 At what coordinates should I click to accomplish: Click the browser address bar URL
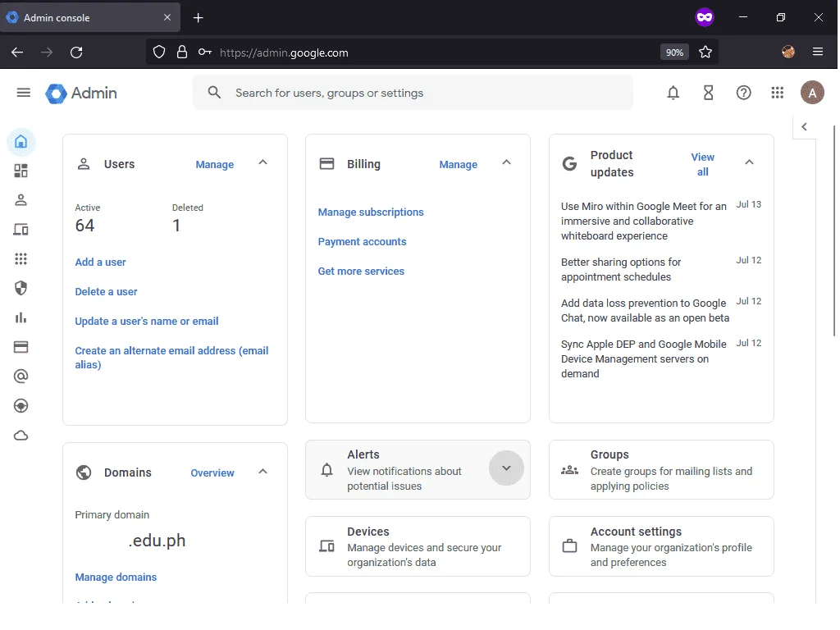tap(284, 52)
